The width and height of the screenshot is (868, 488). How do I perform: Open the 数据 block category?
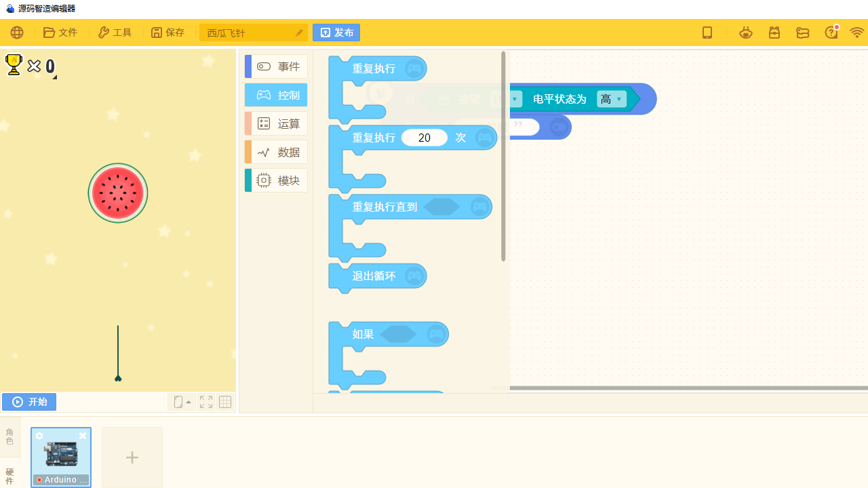(x=276, y=152)
